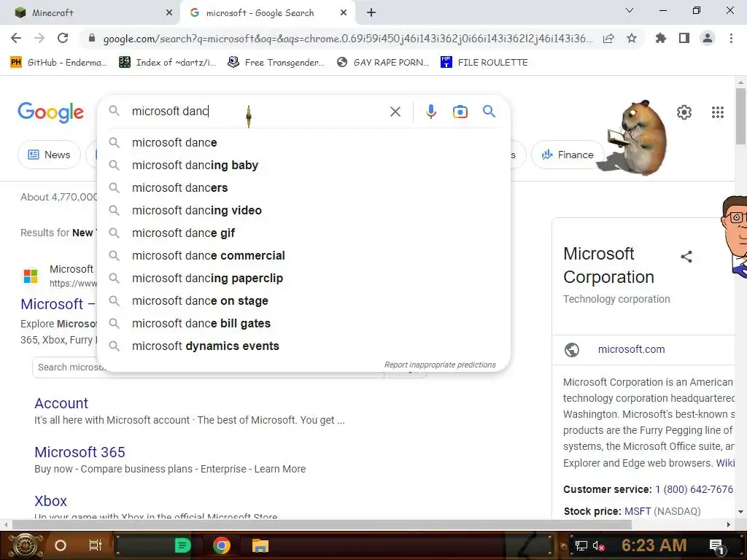
Task: Choose suggestion "microsoft dancing baby"
Action: click(303, 166)
